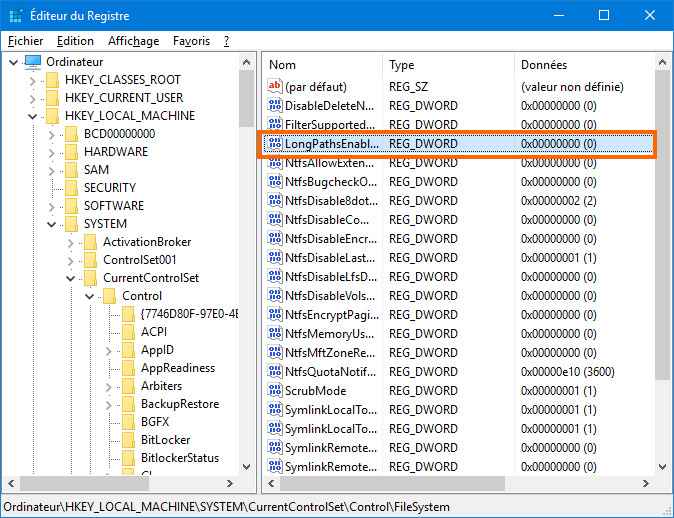
Task: Click the DWORD icon of LongPathsEnabl...
Action: click(275, 144)
